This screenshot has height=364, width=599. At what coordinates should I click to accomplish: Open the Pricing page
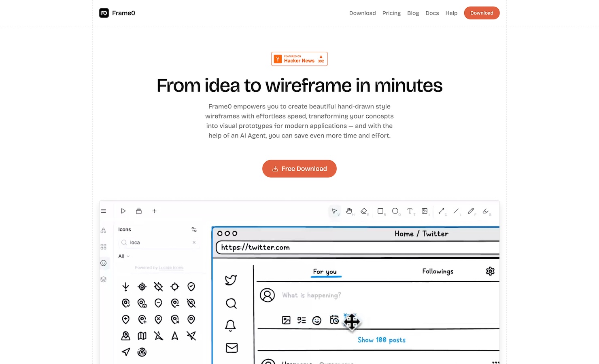[391, 13]
